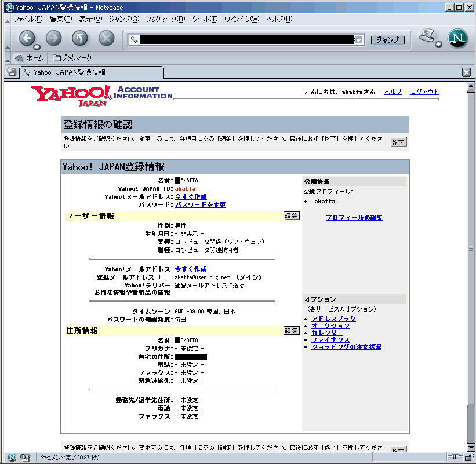Screen dimensions: 476x464
Task: Open the ファイル(F) menu
Action: pos(28,19)
